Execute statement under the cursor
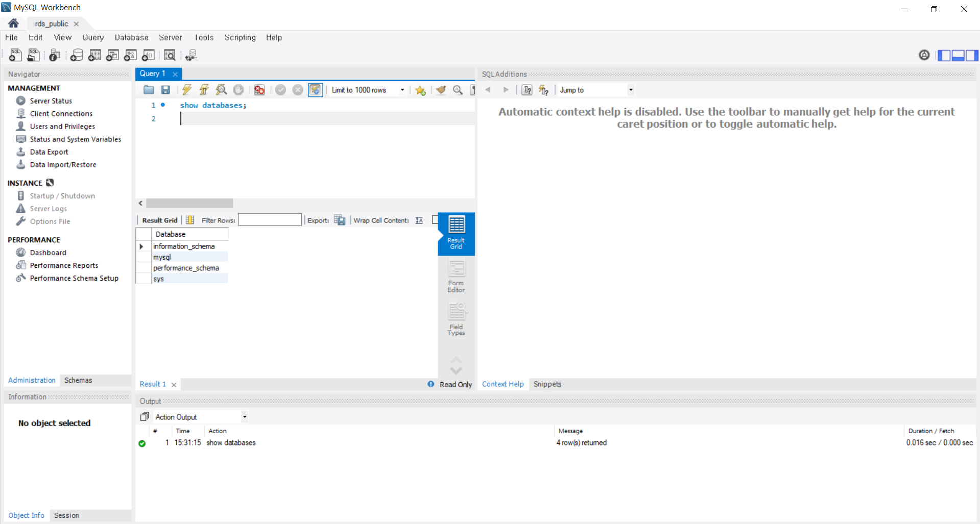Image resolution: width=980 pixels, height=524 pixels. pyautogui.click(x=204, y=90)
